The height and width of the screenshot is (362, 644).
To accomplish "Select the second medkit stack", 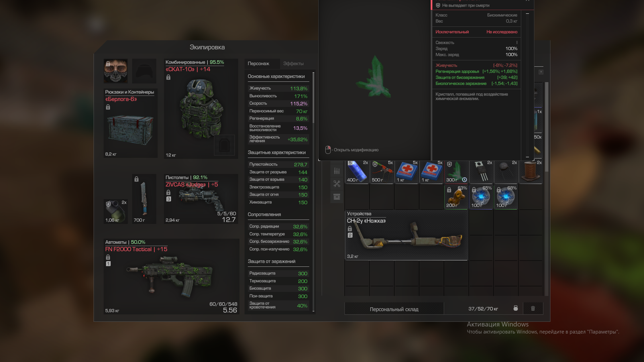I will tap(432, 172).
